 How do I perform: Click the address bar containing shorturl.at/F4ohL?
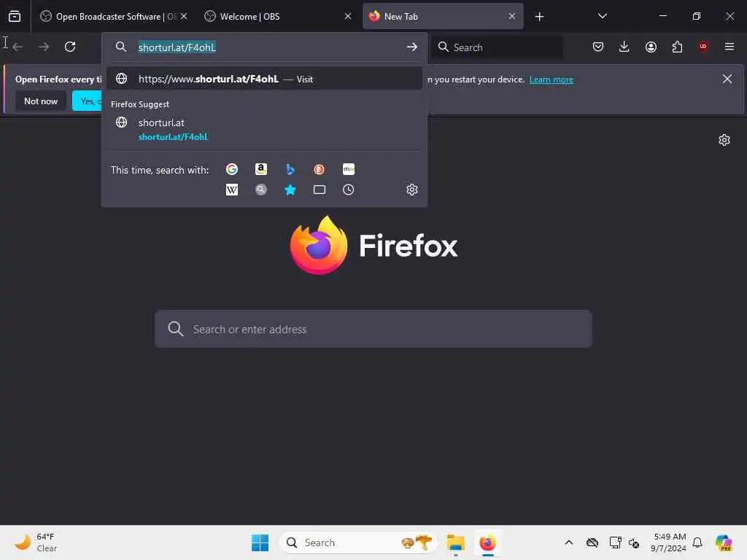pos(264,47)
